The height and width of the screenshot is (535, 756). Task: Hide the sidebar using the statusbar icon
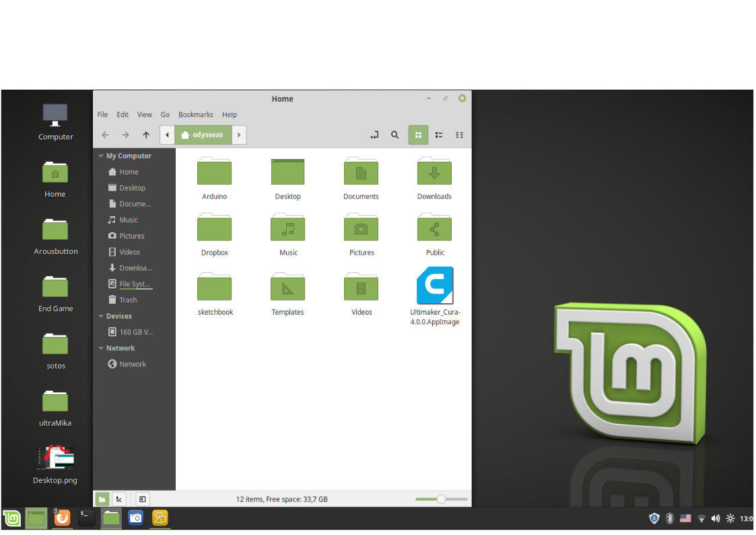142,499
